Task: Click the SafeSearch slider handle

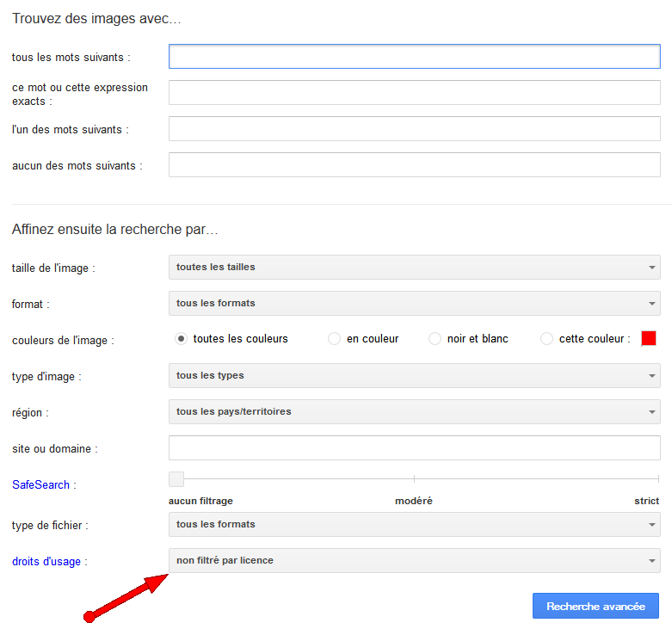Action: click(176, 479)
